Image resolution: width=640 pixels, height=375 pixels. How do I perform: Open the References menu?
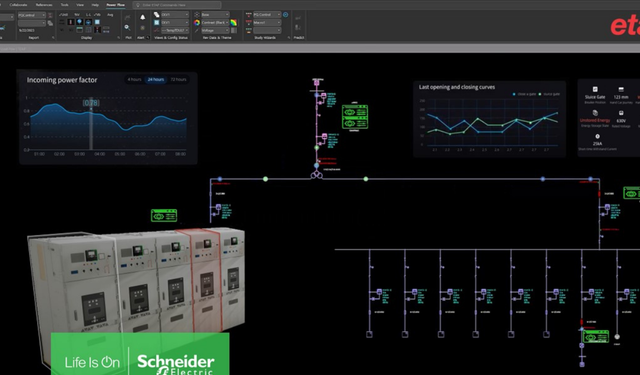click(x=44, y=5)
